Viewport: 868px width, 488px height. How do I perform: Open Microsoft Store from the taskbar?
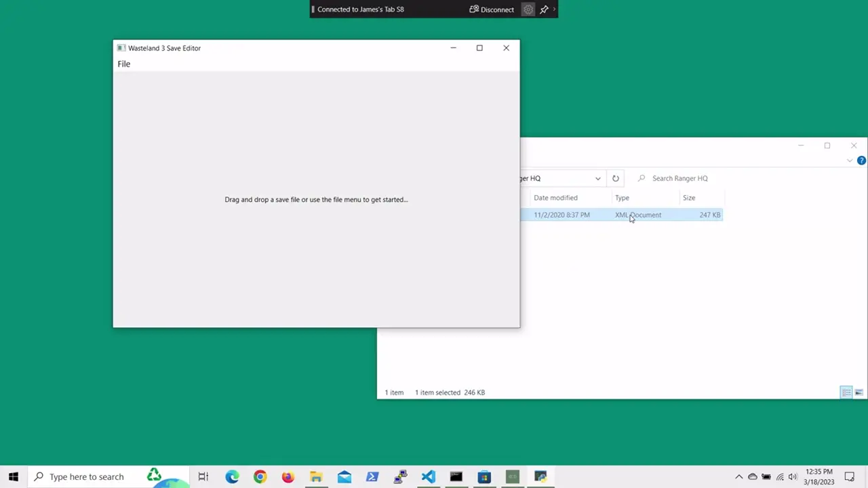(484, 476)
